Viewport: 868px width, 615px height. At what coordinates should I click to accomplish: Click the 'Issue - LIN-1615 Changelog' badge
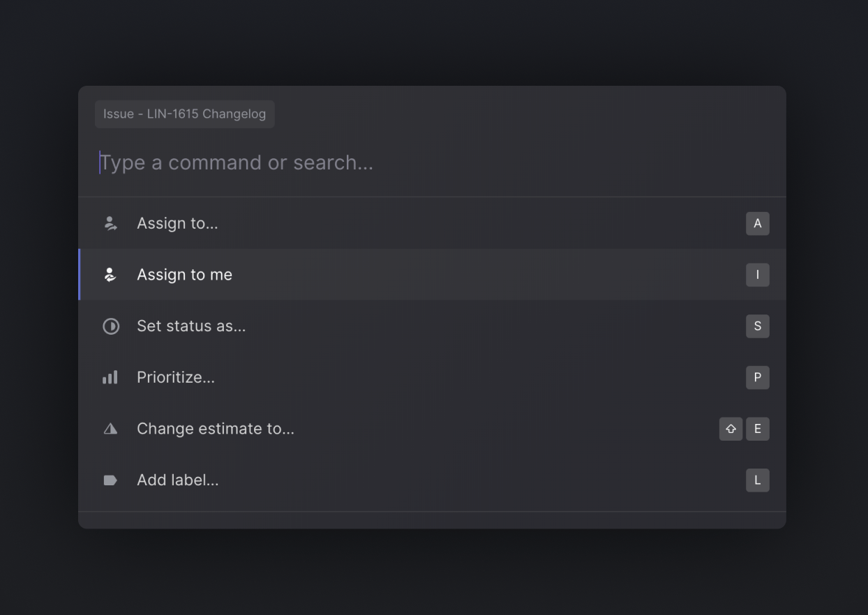click(184, 114)
